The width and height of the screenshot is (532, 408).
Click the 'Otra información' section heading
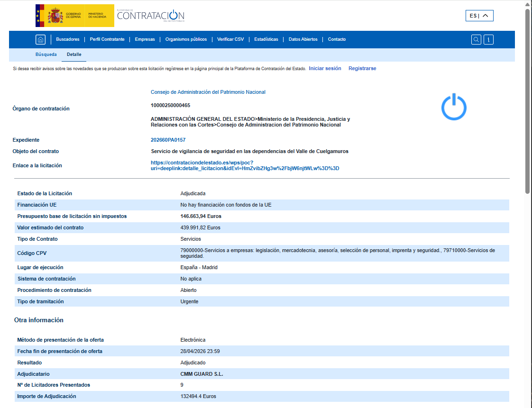pos(39,320)
